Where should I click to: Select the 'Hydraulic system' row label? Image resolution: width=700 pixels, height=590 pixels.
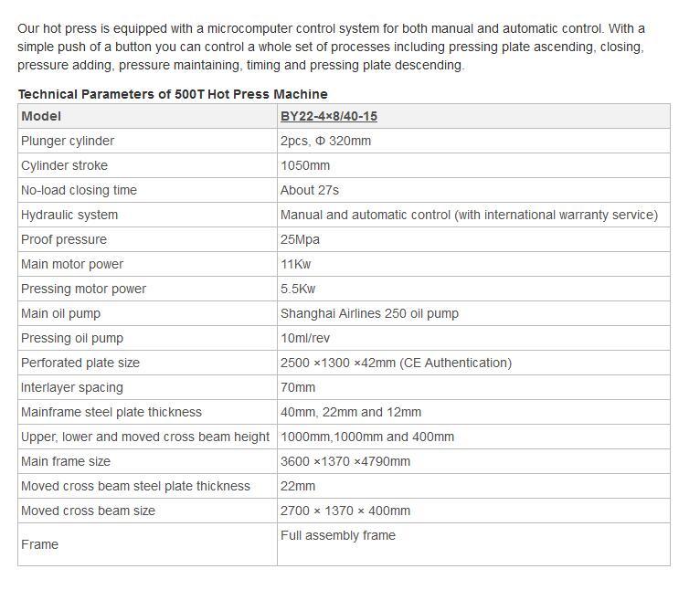[x=69, y=215]
